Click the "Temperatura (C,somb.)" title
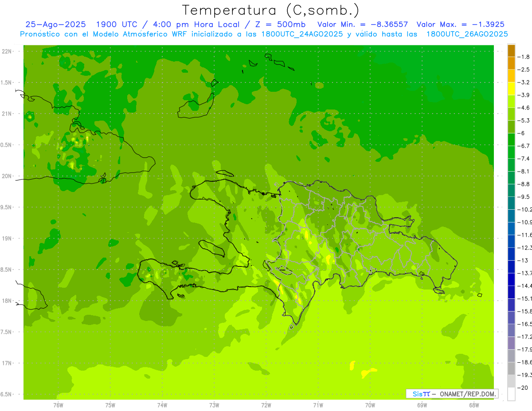 [x=271, y=10]
